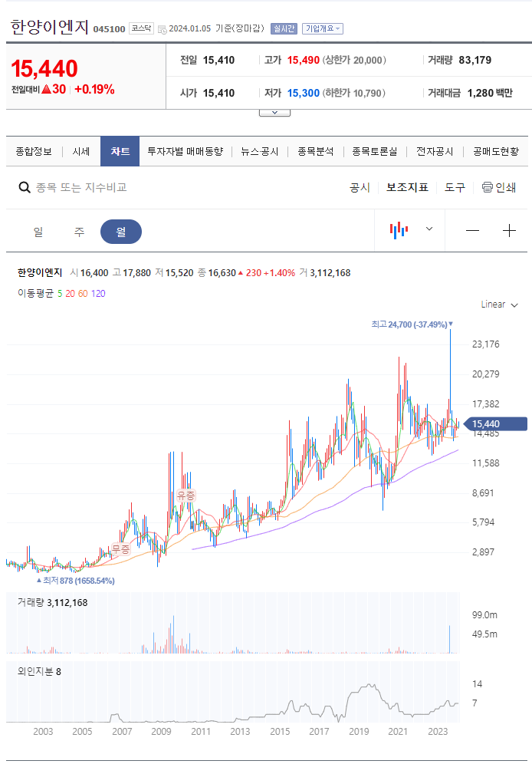
Task: Select the 월 monthly period toggle
Action: [121, 232]
